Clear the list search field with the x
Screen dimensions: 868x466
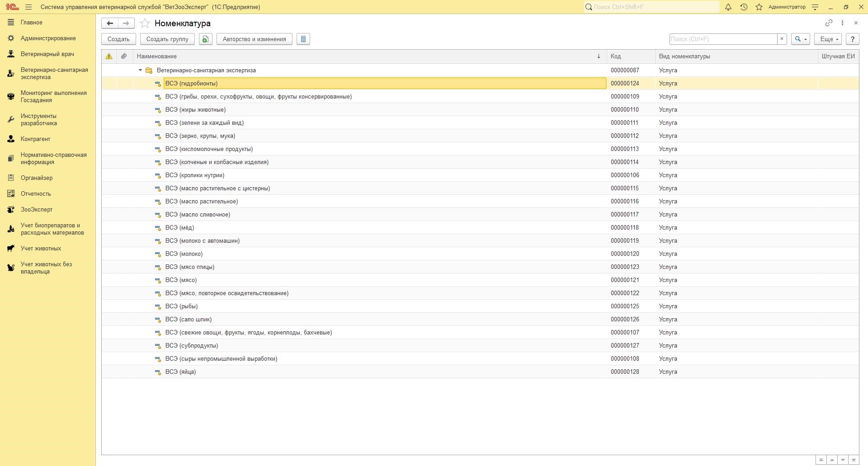pos(782,39)
